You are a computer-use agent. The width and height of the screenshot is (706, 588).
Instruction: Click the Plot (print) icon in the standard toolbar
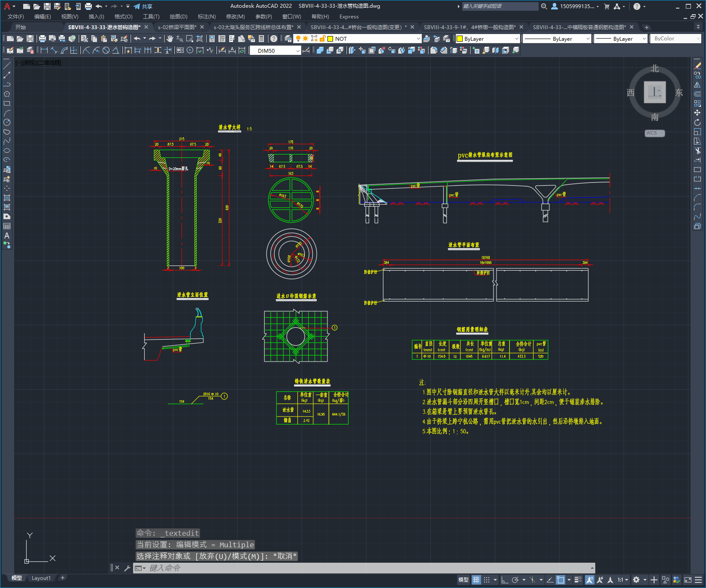pos(42,39)
